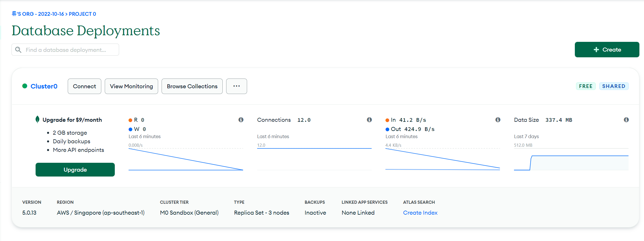This screenshot has width=644, height=241.
Task: Click the Inactive backups status
Action: pyautogui.click(x=315, y=213)
